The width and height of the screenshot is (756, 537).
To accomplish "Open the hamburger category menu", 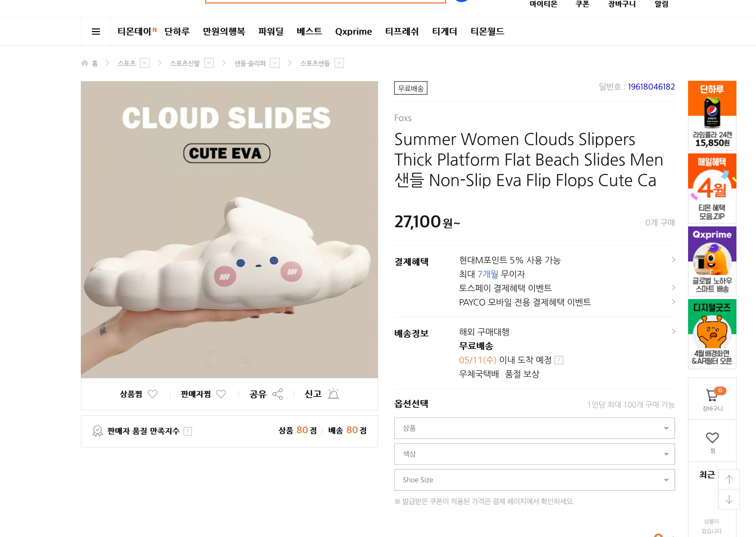I will click(96, 32).
